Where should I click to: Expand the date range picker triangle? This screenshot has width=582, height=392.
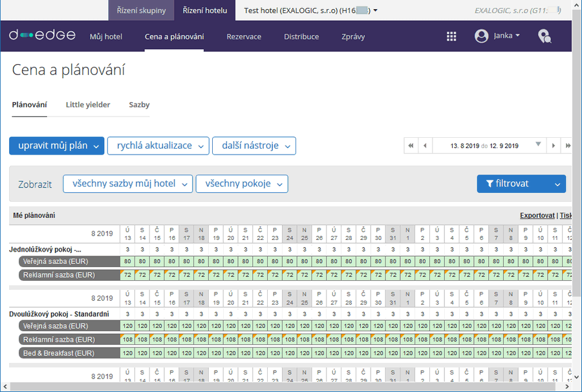pyautogui.click(x=538, y=145)
